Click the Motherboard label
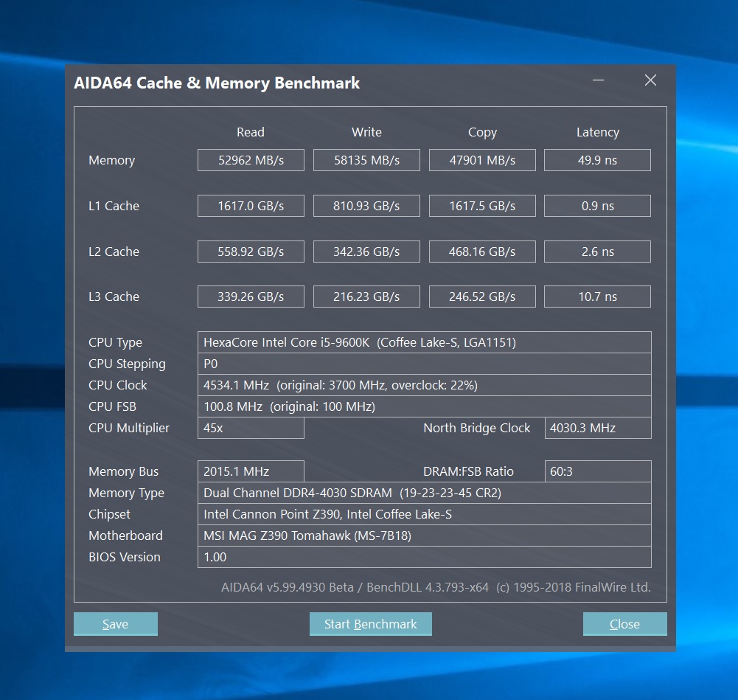This screenshot has height=700, width=738. click(x=125, y=536)
